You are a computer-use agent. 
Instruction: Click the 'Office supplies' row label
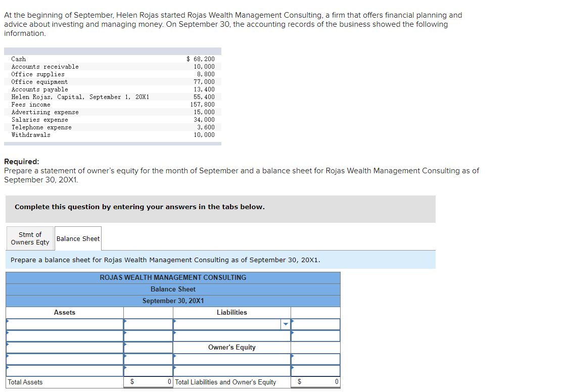(x=38, y=74)
